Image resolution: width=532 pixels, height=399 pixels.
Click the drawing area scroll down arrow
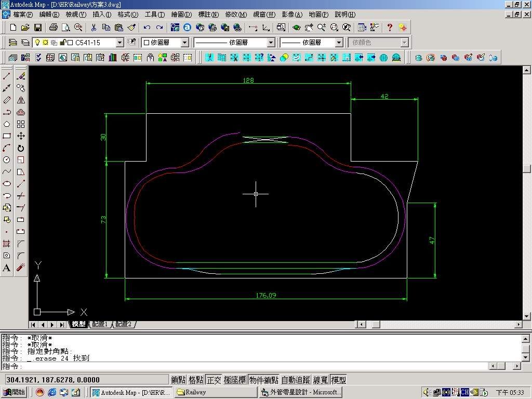tap(527, 316)
